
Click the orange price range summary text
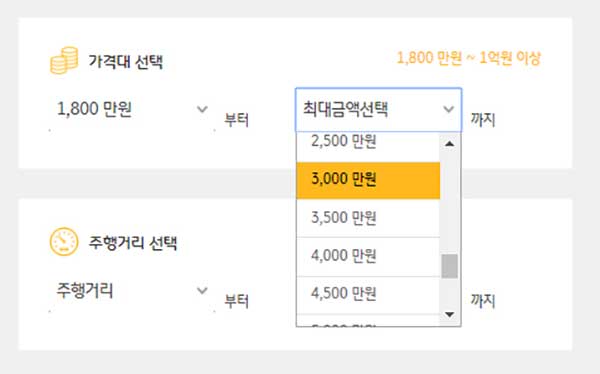coord(468,59)
